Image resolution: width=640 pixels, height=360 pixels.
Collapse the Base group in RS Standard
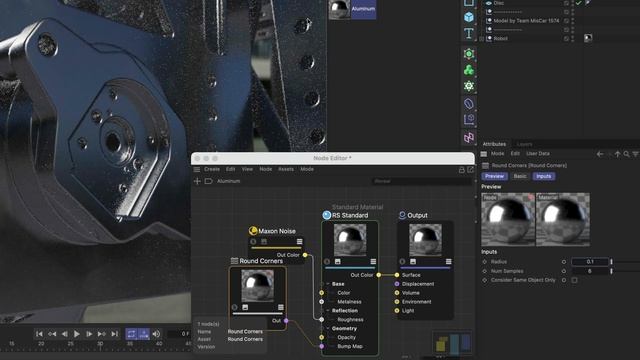pyautogui.click(x=328, y=284)
